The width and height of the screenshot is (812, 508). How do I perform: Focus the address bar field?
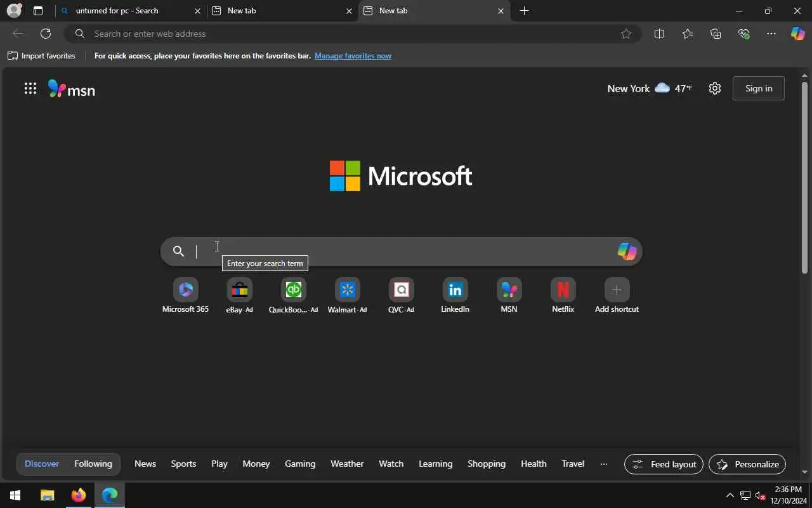coord(353,34)
